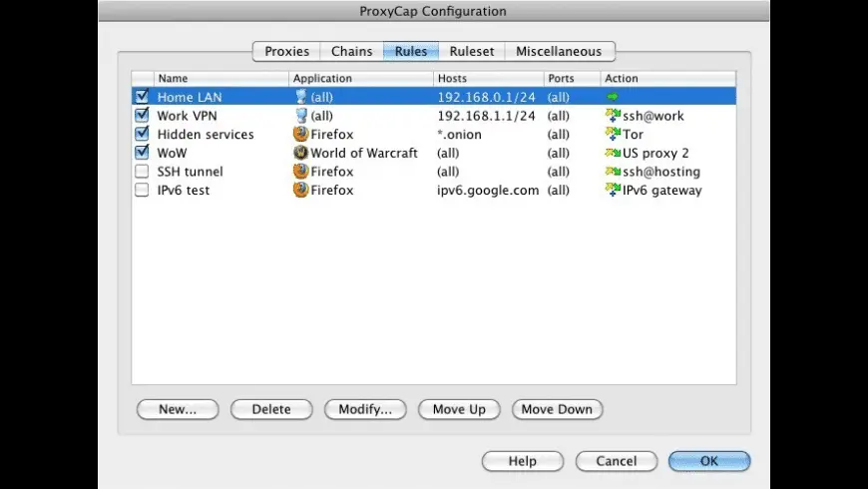Click the '*.onion' host entry
The height and width of the screenshot is (489, 868).
460,134
